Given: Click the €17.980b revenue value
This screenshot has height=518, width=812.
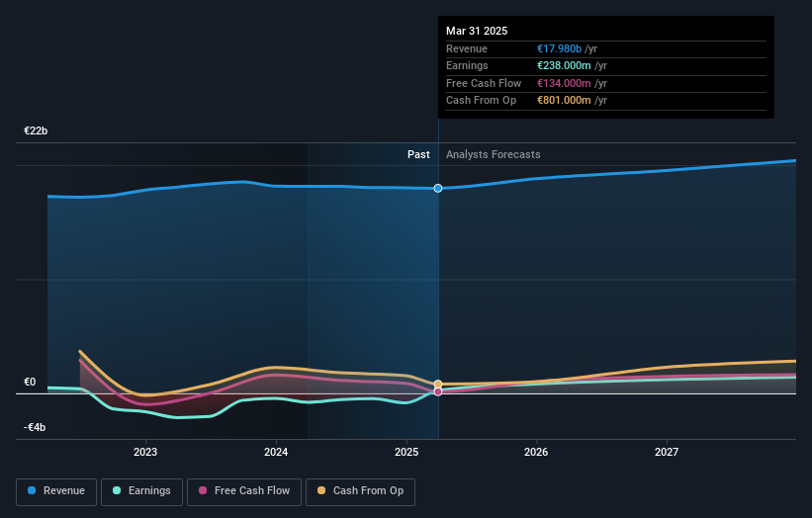Looking at the screenshot, I should pos(559,48).
